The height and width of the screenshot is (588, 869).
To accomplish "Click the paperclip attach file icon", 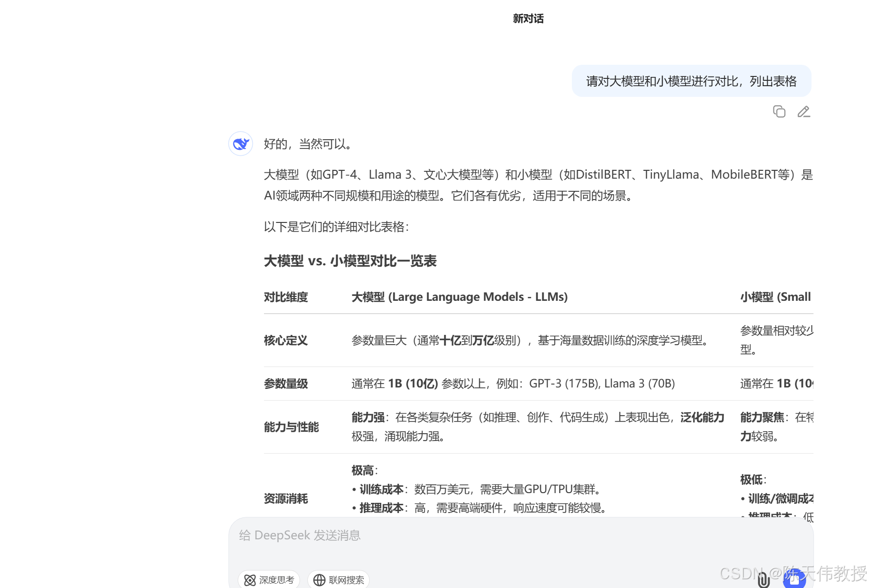I will pos(763,579).
